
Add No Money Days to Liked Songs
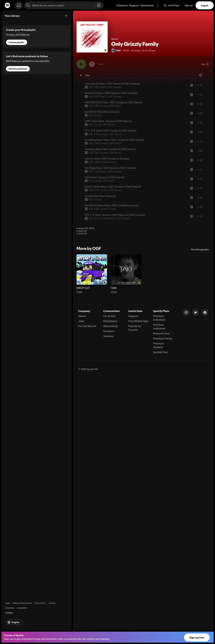[x=191, y=207]
